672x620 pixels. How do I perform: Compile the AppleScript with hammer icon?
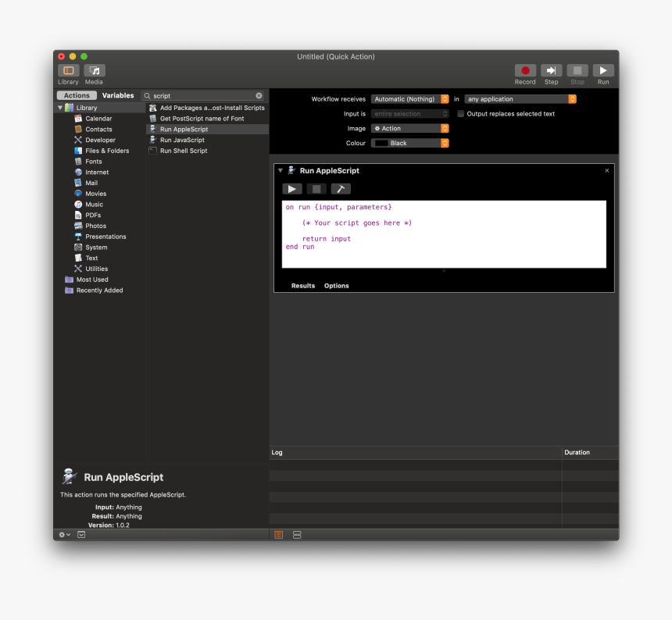[341, 189]
